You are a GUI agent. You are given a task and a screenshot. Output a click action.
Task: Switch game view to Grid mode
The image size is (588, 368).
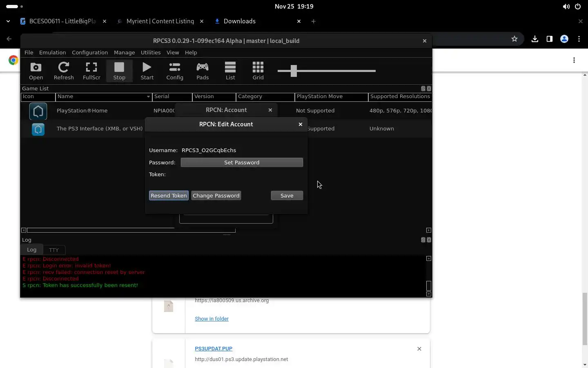(258, 71)
